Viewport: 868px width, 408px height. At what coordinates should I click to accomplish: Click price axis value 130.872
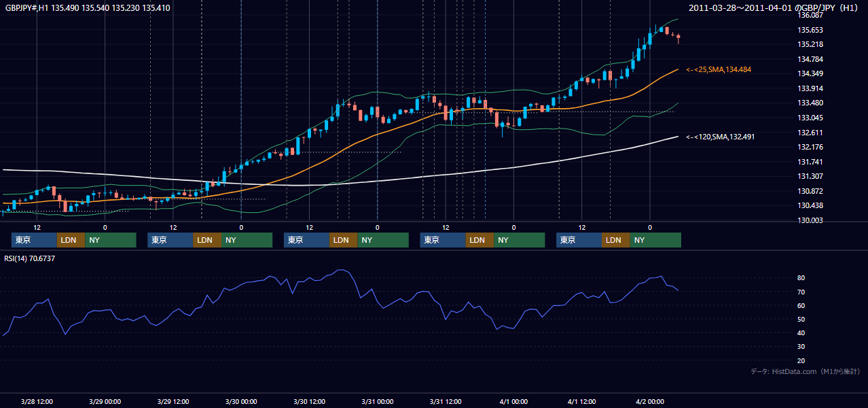[x=810, y=191]
